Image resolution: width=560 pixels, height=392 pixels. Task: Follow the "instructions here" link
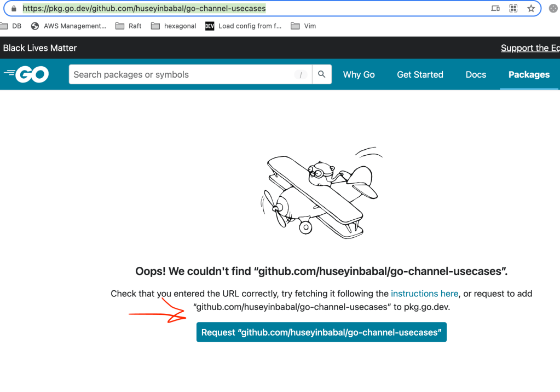click(x=424, y=294)
